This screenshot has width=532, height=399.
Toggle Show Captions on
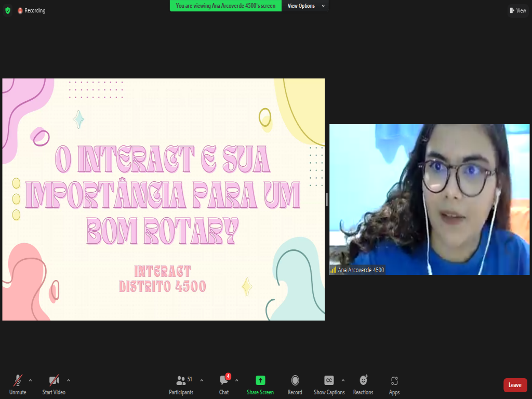pos(329,384)
